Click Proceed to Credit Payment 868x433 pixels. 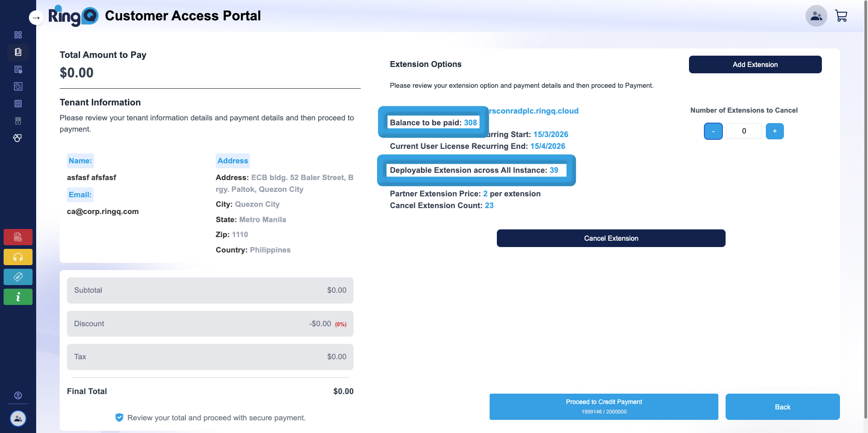coord(604,406)
